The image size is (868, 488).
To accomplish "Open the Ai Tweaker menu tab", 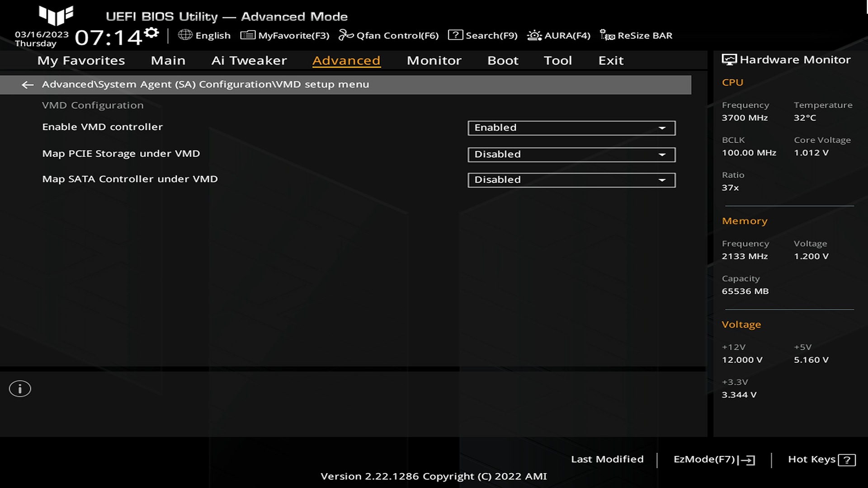I will click(x=249, y=60).
